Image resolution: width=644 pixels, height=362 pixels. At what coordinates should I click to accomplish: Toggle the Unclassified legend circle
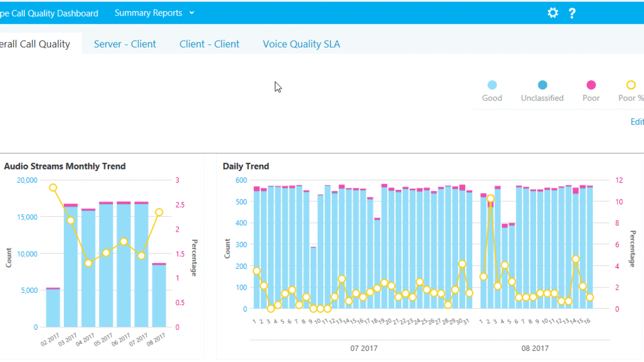542,85
